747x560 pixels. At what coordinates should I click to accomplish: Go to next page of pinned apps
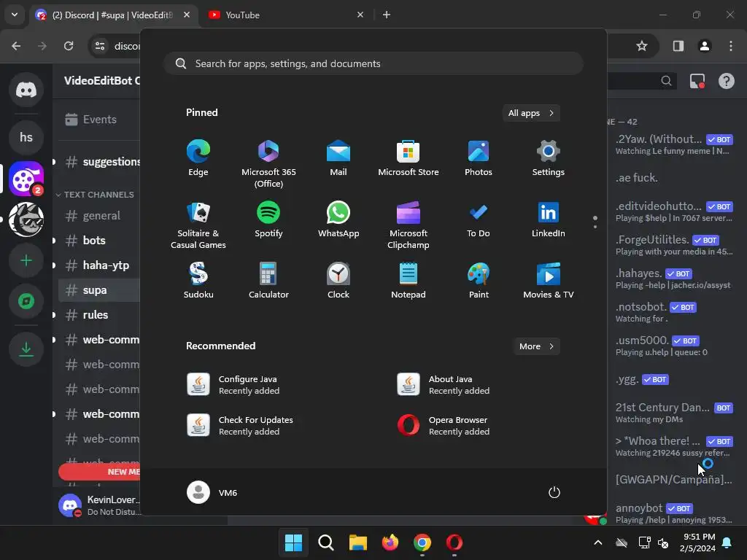595,226
